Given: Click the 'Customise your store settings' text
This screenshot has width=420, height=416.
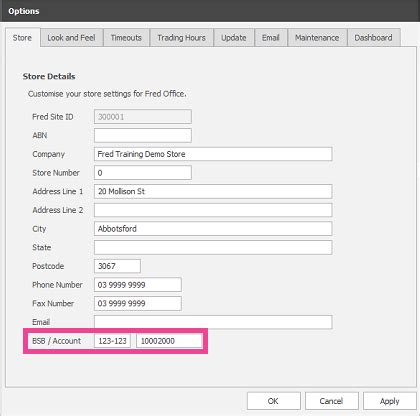Looking at the screenshot, I should (107, 94).
